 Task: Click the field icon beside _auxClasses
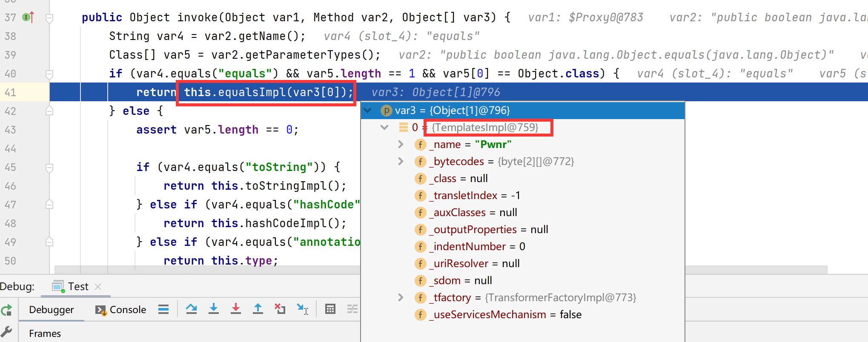tap(420, 213)
